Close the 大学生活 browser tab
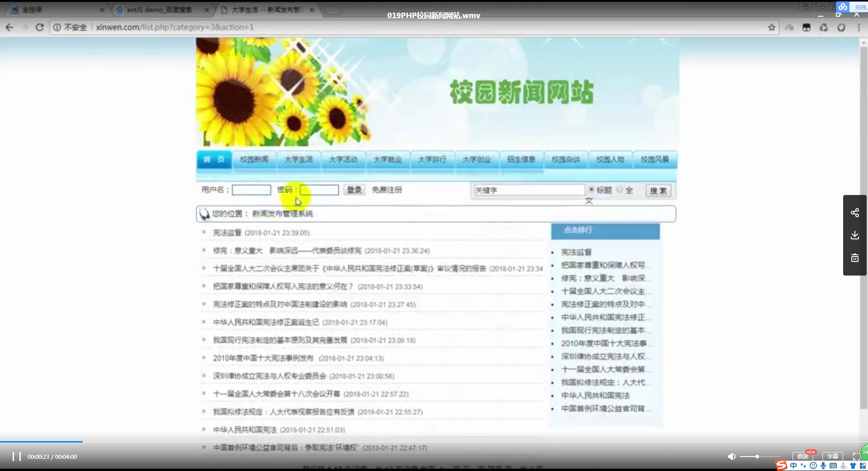868x471 pixels. (312, 10)
